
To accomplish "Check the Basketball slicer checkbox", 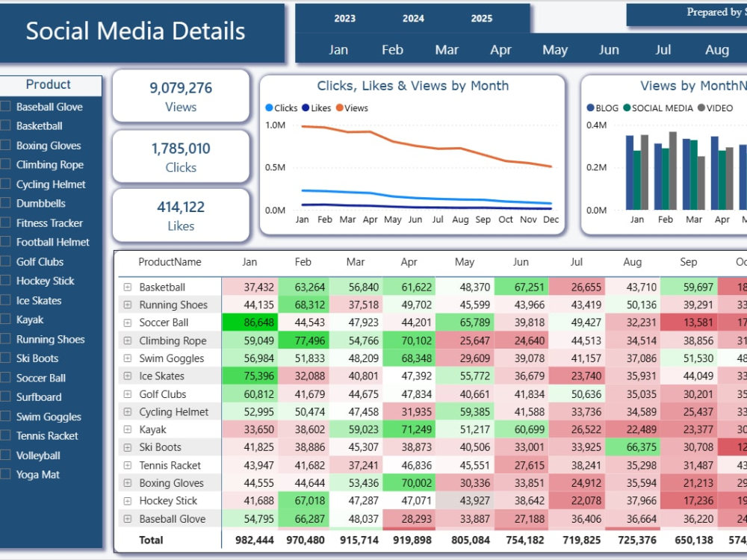I will pyautogui.click(x=5, y=125).
